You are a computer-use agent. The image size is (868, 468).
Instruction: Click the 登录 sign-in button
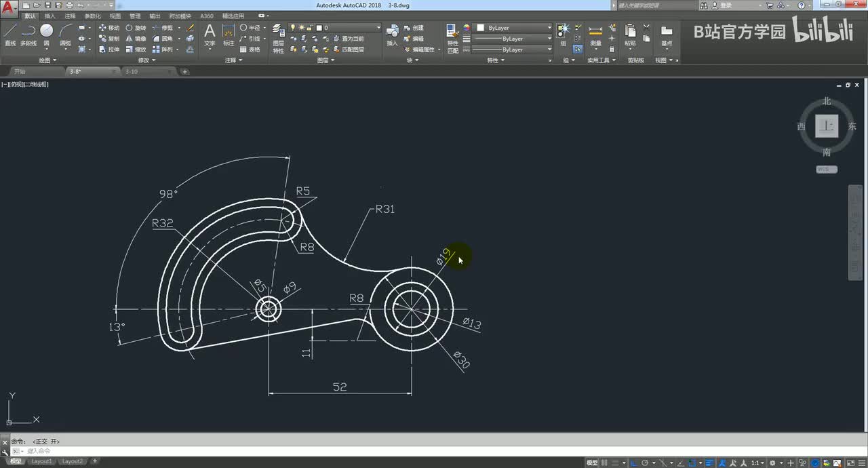pyautogui.click(x=726, y=5)
